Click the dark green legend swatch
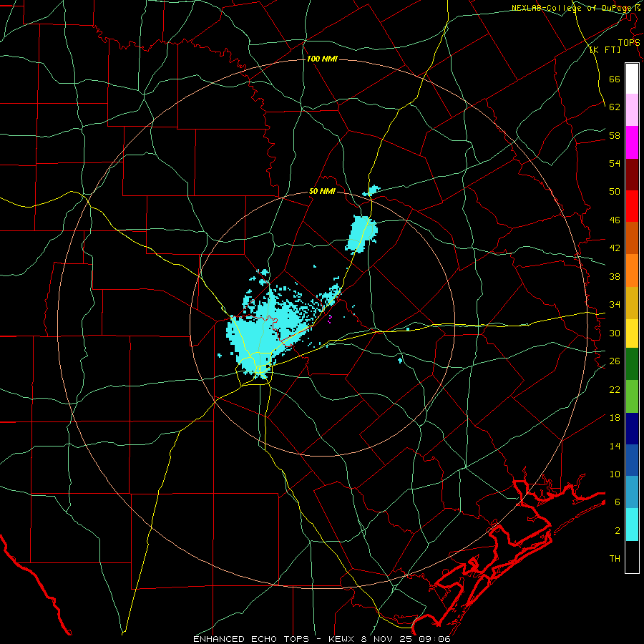Image resolution: width=644 pixels, height=644 pixels. pyautogui.click(x=632, y=364)
